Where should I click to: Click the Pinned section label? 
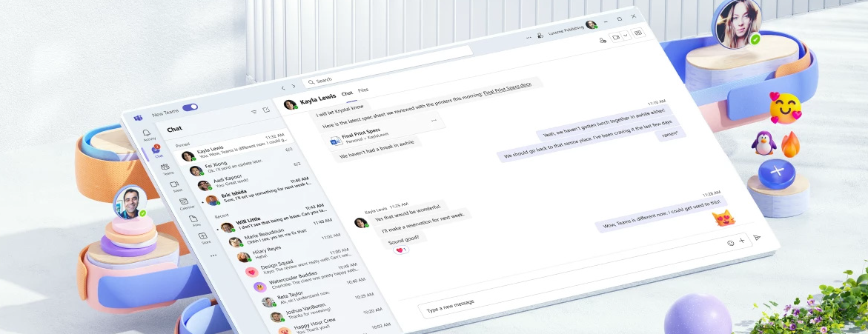tap(183, 145)
